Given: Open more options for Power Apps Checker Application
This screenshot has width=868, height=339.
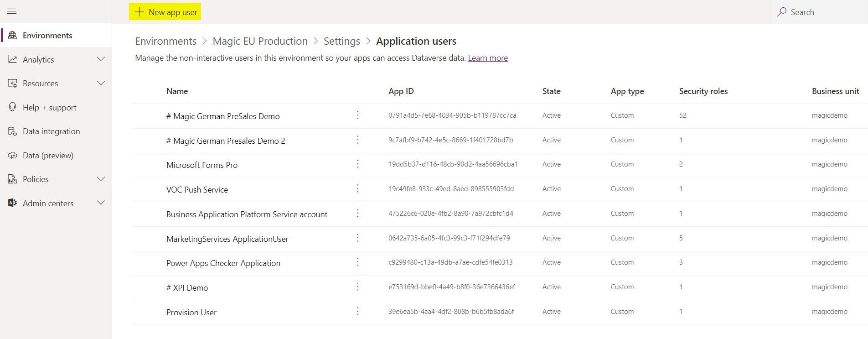Looking at the screenshot, I should (x=358, y=262).
